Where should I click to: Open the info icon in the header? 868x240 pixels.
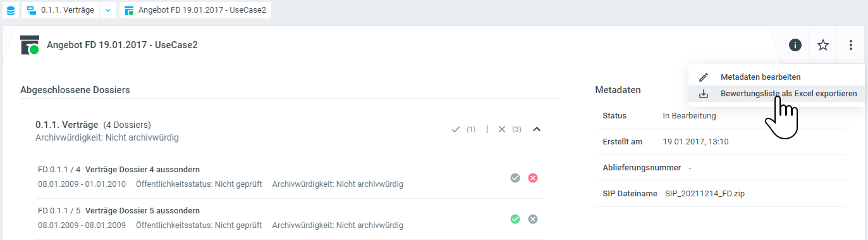795,45
